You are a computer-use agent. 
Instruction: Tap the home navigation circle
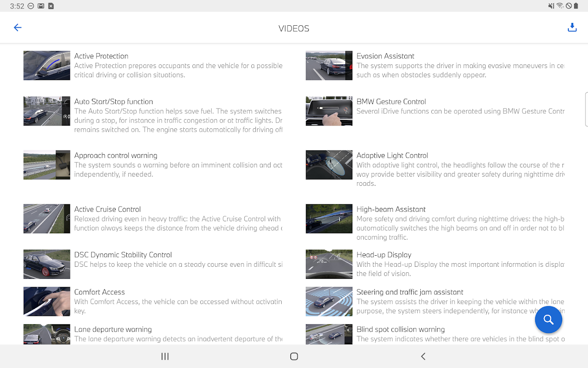tap(294, 356)
